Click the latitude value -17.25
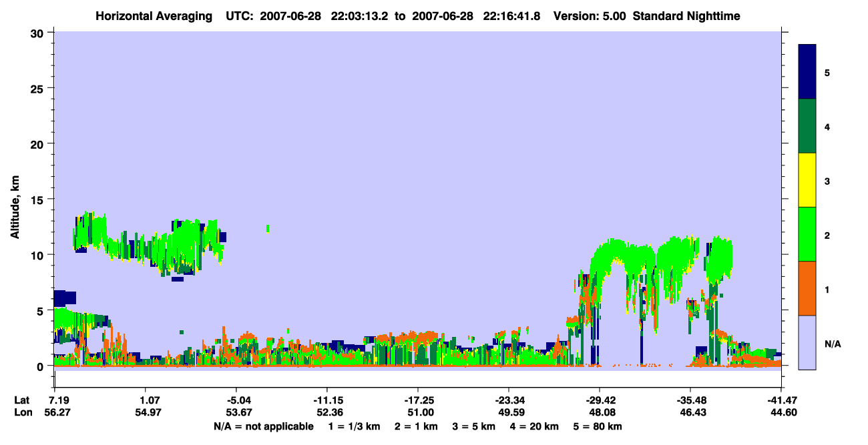Image resolution: width=868 pixels, height=445 pixels. [x=421, y=400]
